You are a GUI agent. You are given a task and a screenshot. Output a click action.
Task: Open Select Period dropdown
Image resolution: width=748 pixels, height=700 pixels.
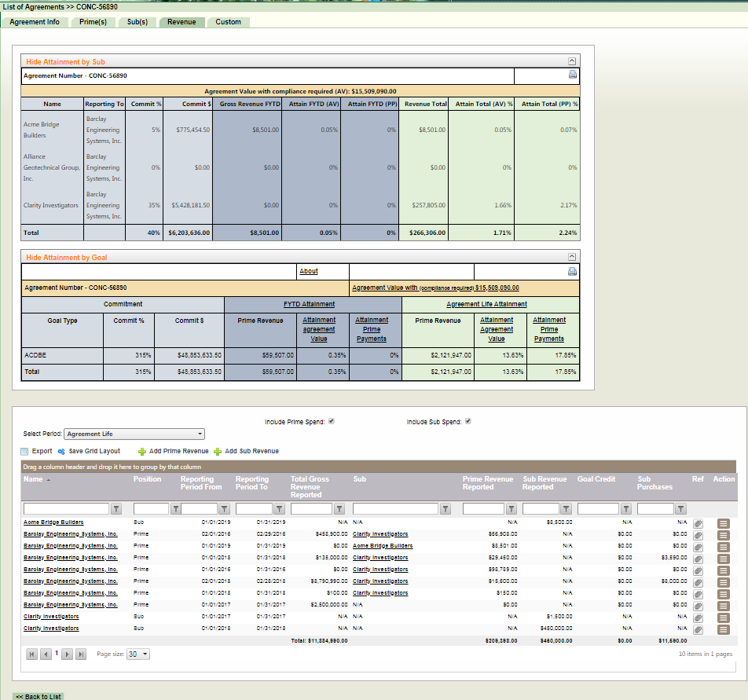[x=134, y=434]
